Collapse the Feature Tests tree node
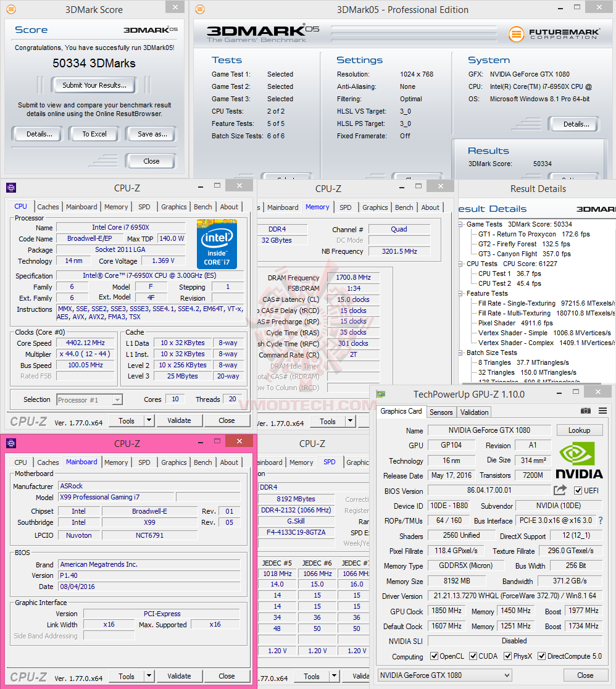616x689 pixels. pos(461,293)
